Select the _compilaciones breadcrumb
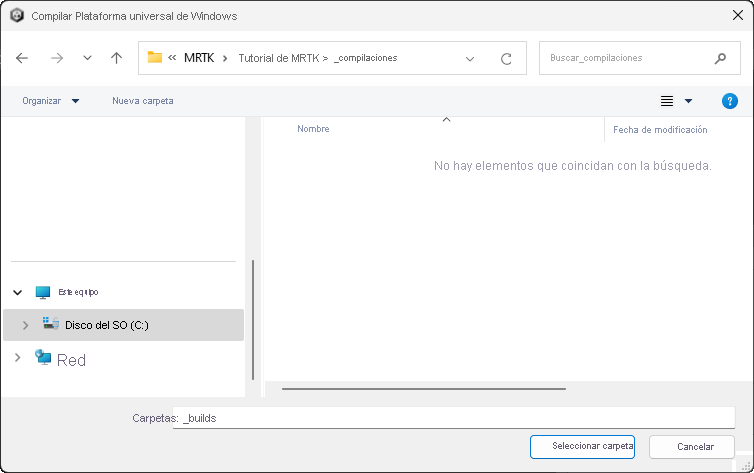754x473 pixels. (x=366, y=58)
